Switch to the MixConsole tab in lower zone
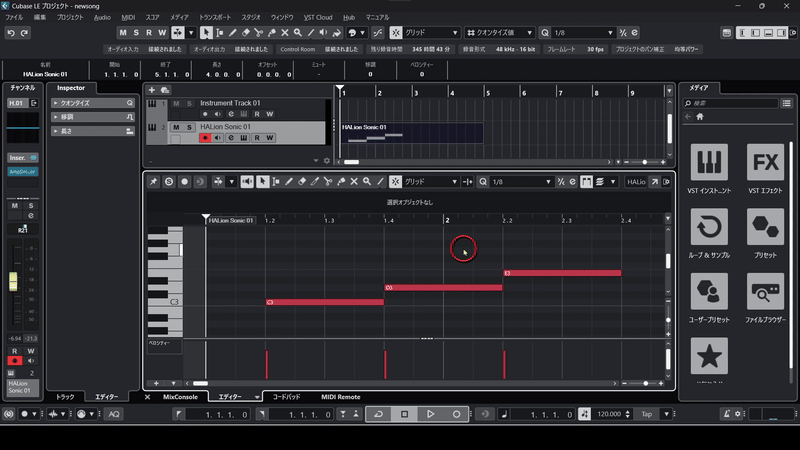This screenshot has width=800, height=450. click(180, 397)
